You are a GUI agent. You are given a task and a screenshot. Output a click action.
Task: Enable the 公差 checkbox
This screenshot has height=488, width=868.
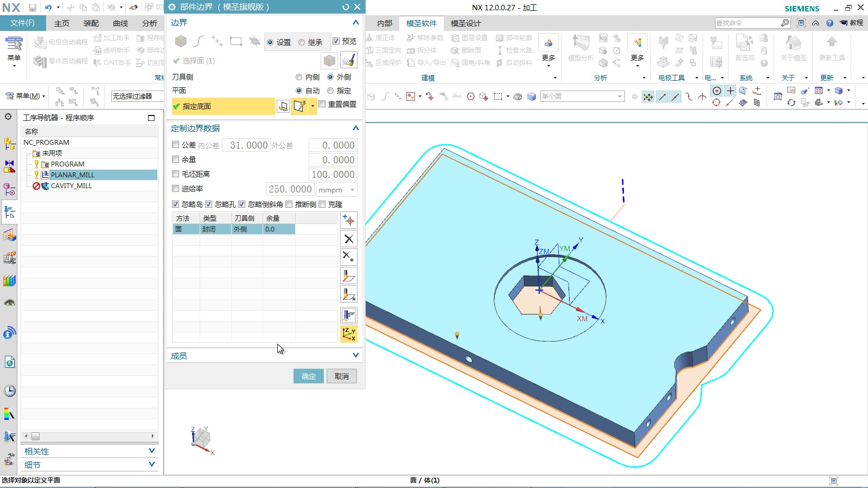coord(175,145)
